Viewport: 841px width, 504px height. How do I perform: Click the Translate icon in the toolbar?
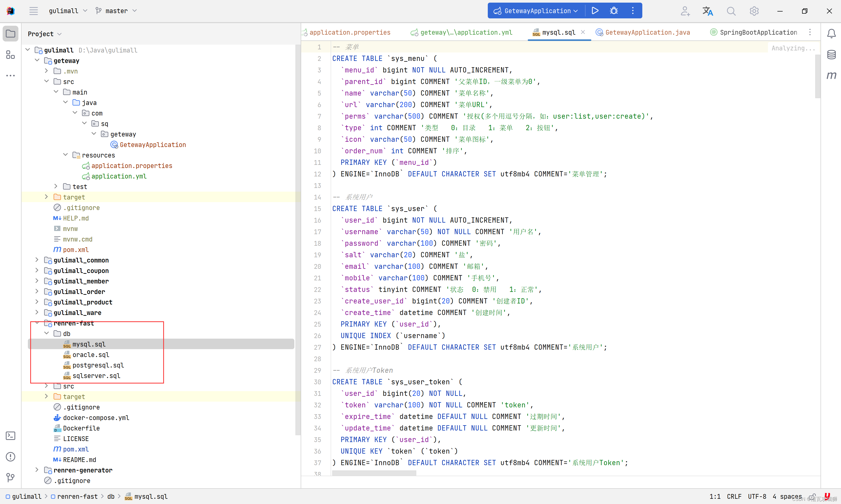pyautogui.click(x=708, y=11)
